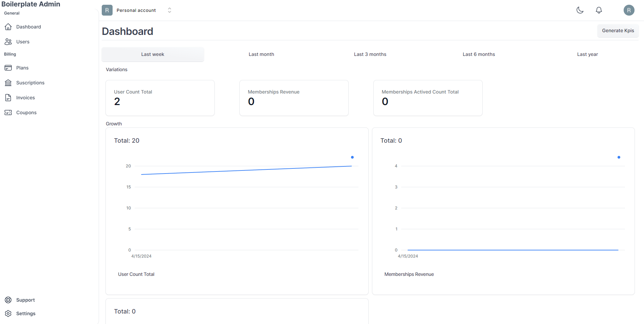
Task: Click the 4/15/2024 date under User Count chart
Action: point(141,256)
